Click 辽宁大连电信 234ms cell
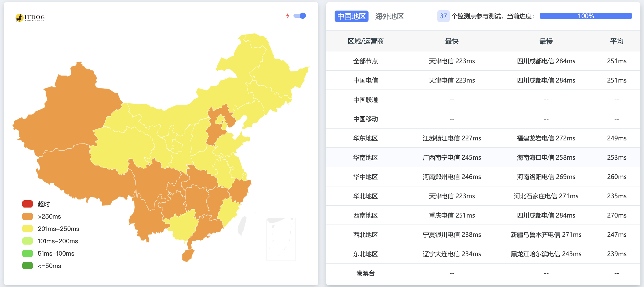The image size is (644, 287). (x=452, y=254)
